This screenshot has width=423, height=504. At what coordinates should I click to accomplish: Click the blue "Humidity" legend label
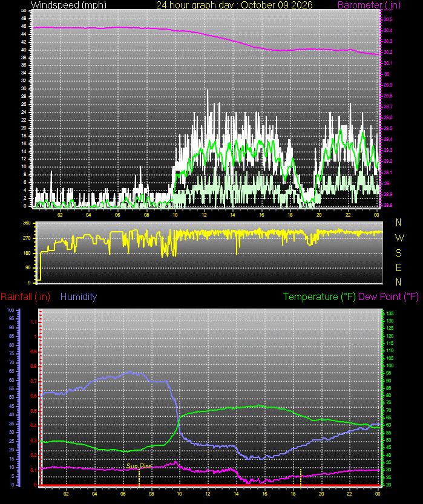pyautogui.click(x=79, y=296)
